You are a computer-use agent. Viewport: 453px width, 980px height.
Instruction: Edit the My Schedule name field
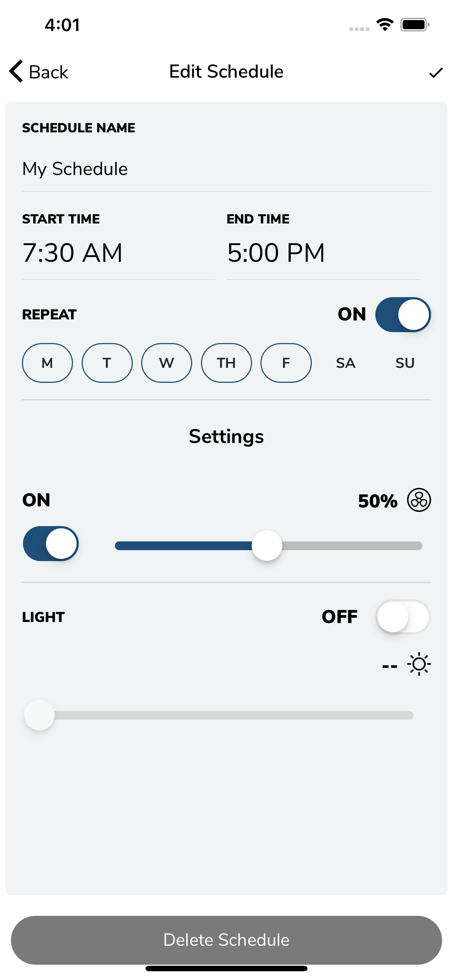pyautogui.click(x=226, y=169)
